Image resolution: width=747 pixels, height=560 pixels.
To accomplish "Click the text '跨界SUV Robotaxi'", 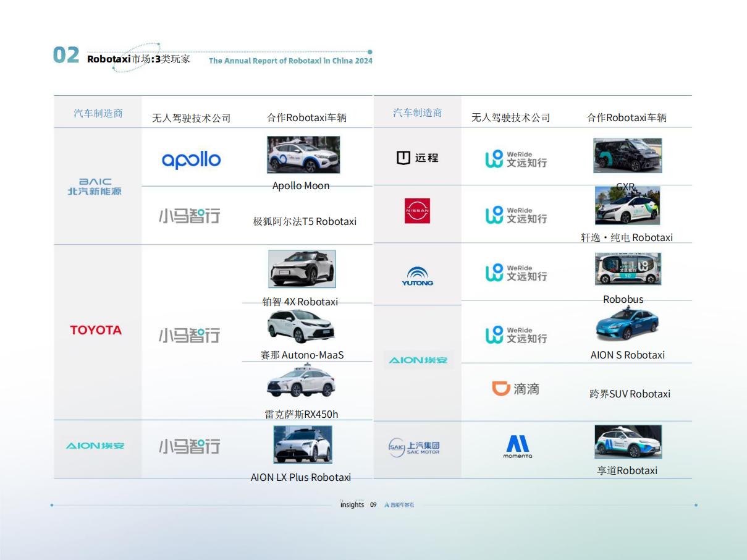I will [x=630, y=394].
